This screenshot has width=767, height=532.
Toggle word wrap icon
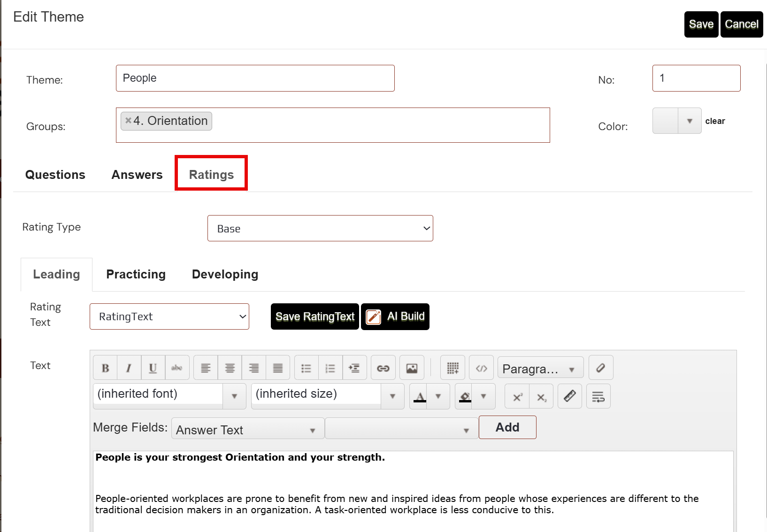(598, 396)
